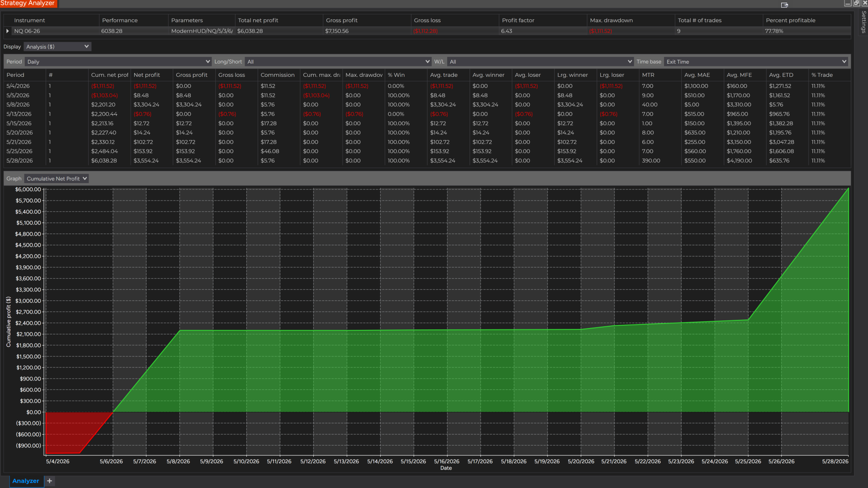Select the 5/8/2026 period row
This screenshot has height=488, width=868.
(427, 104)
